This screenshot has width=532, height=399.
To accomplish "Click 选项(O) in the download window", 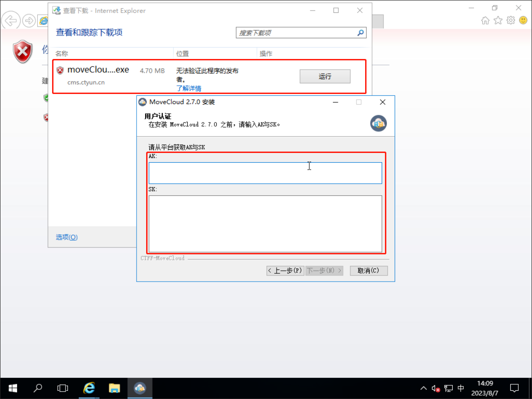I will click(x=66, y=237).
